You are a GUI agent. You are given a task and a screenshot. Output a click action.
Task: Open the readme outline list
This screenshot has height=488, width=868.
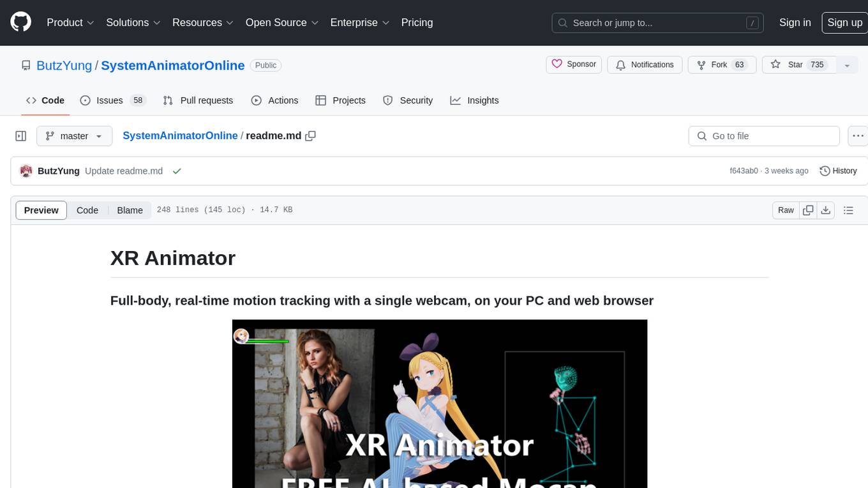pos(848,210)
